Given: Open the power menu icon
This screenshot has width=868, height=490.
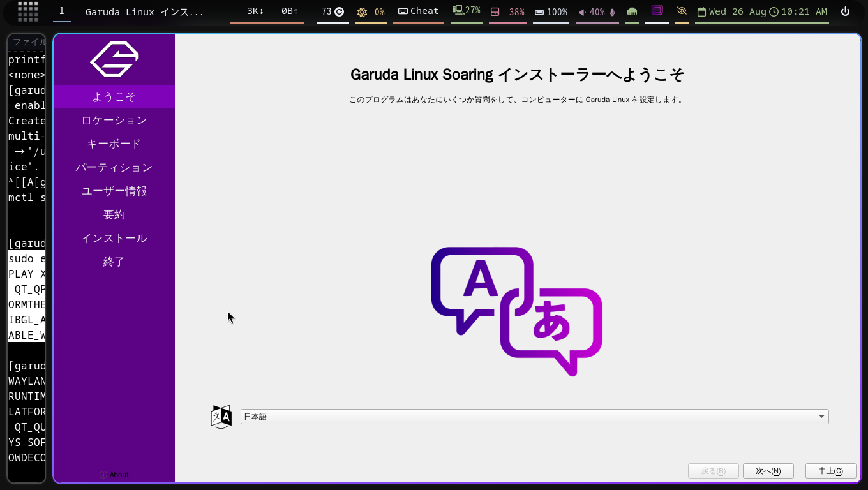Looking at the screenshot, I should (846, 11).
